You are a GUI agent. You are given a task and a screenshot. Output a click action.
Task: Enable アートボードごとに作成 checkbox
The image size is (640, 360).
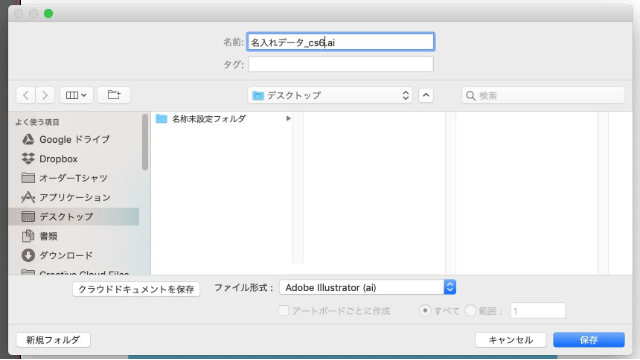click(x=283, y=311)
